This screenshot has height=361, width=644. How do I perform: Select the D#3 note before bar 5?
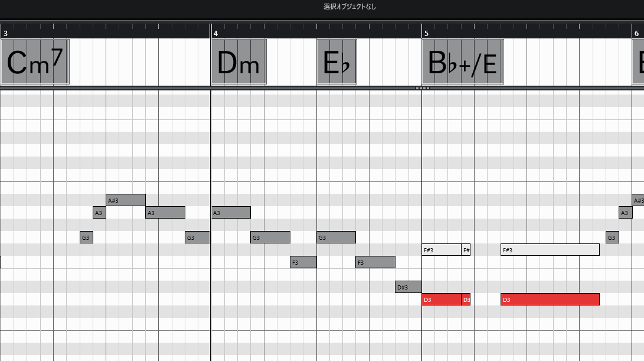(x=408, y=287)
